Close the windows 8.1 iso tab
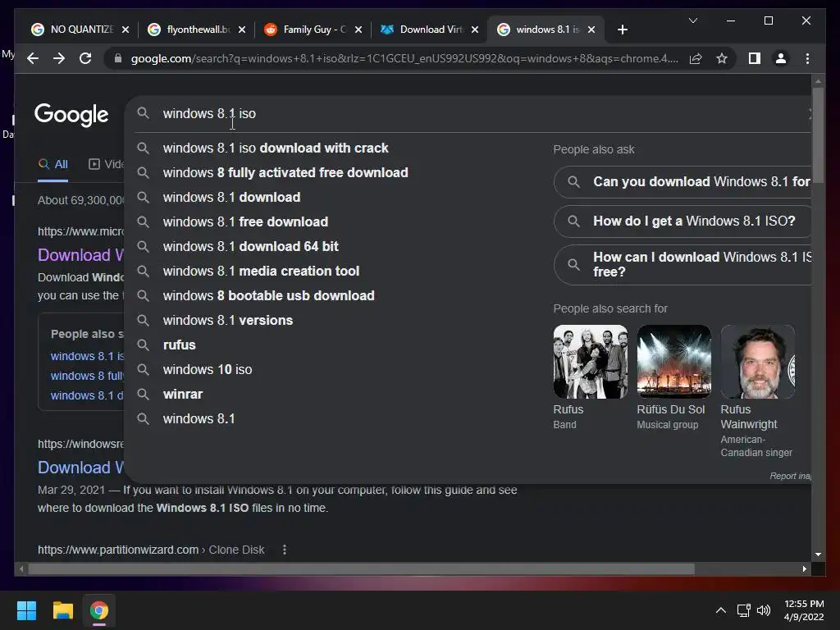 coord(591,30)
